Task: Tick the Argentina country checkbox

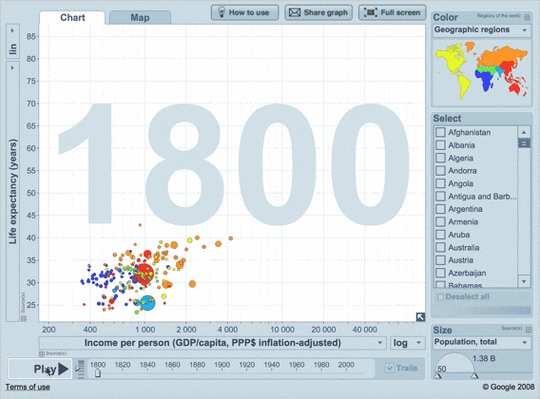Action: pyautogui.click(x=440, y=209)
